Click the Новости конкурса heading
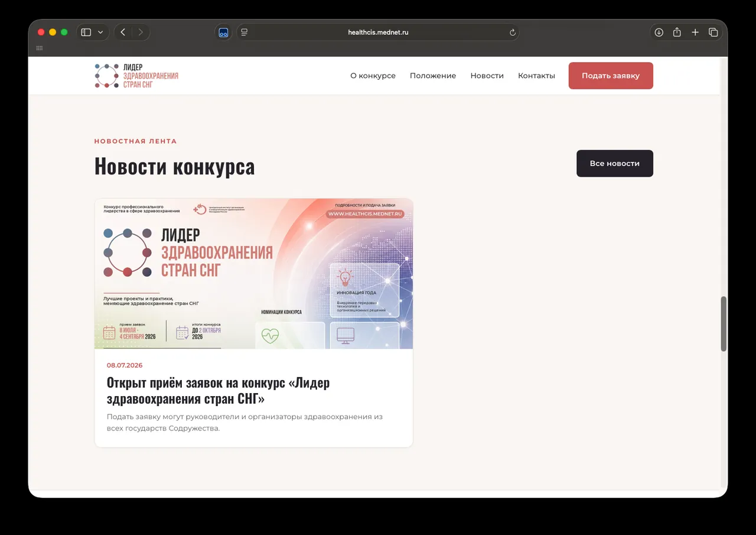 point(175,166)
